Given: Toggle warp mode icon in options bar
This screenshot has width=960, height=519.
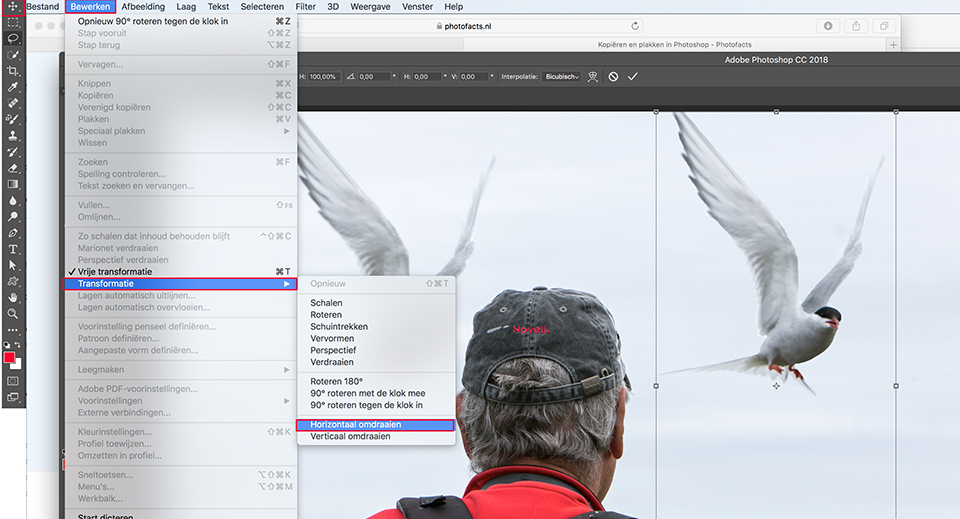Looking at the screenshot, I should click(593, 77).
